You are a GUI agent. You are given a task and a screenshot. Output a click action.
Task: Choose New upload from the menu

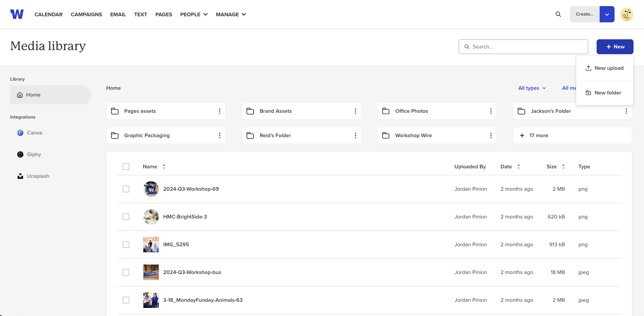[605, 68]
